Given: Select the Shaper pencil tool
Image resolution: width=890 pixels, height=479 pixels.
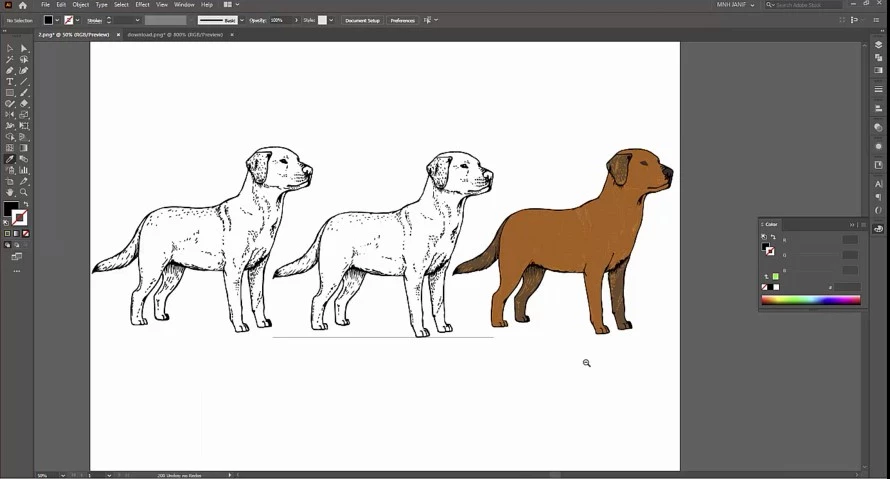Looking at the screenshot, I should click(x=10, y=104).
